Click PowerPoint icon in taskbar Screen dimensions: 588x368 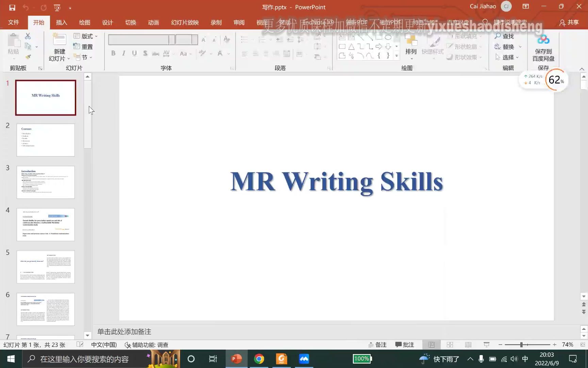point(236,359)
